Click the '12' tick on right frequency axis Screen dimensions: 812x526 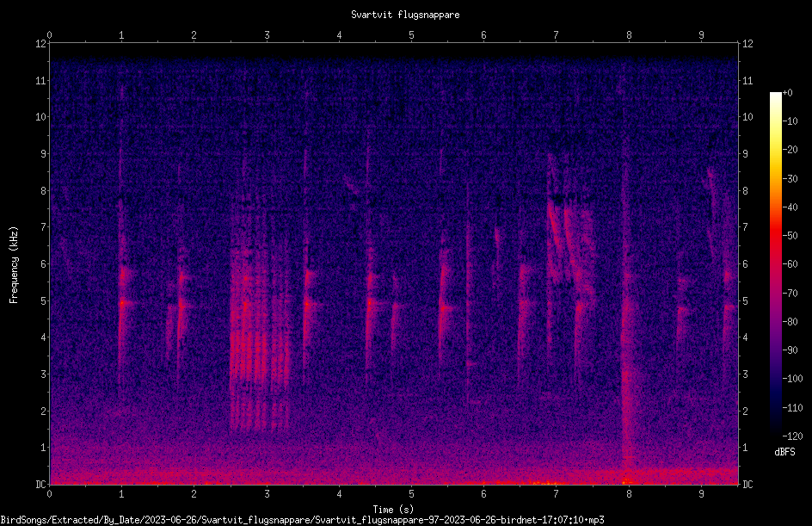(747, 44)
